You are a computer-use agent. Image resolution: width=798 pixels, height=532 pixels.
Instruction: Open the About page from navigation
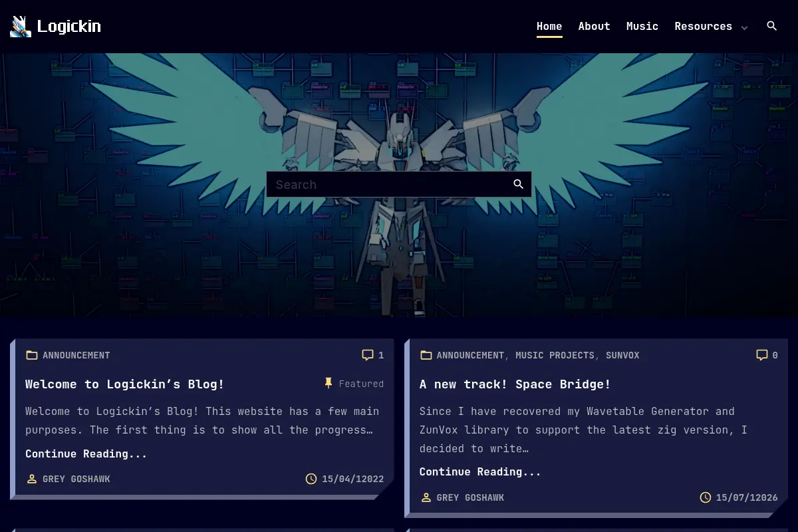tap(594, 27)
